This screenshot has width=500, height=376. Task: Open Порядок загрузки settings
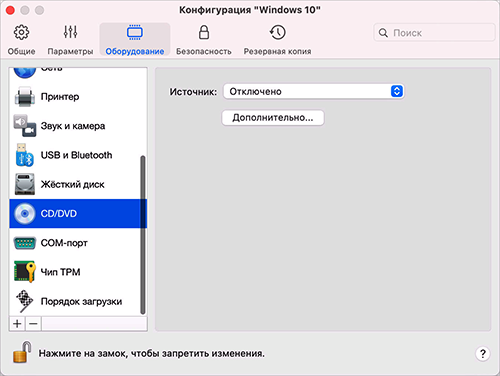pos(78,301)
